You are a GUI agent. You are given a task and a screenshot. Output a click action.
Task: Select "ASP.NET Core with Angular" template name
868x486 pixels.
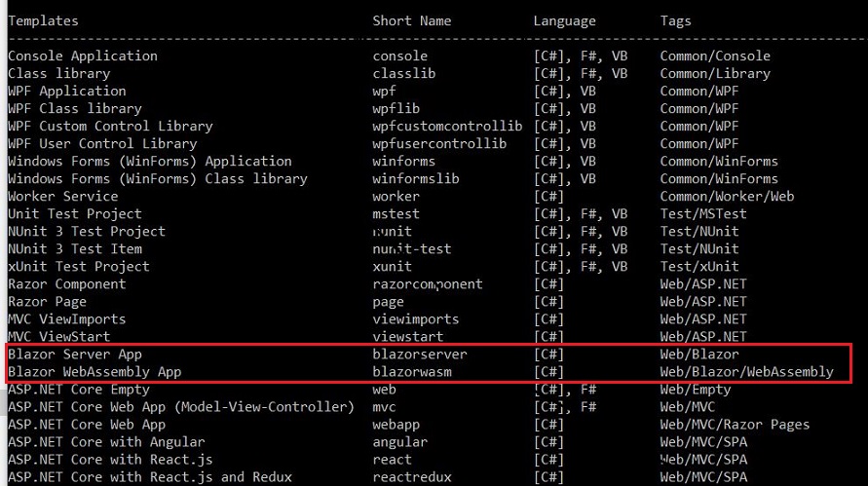coord(106,442)
